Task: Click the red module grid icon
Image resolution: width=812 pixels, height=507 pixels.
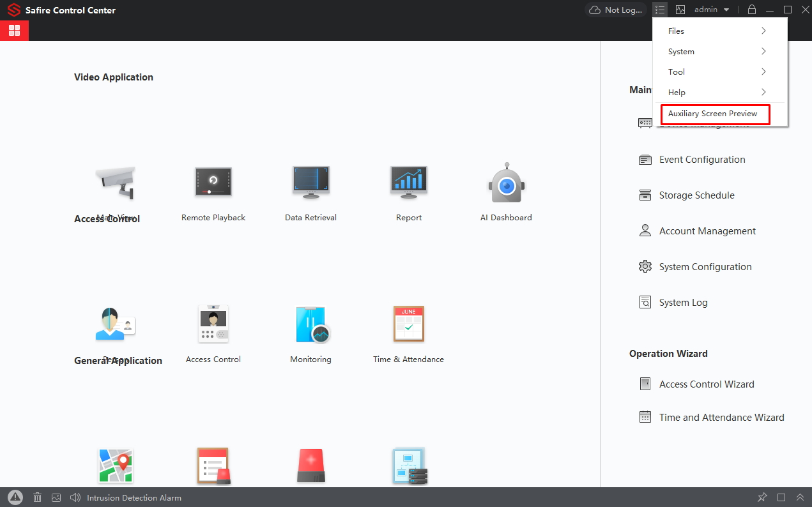Action: tap(14, 31)
